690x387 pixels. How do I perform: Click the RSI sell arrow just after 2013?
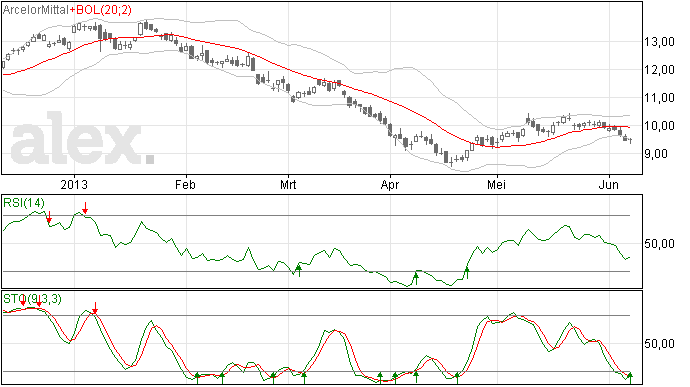(85, 208)
